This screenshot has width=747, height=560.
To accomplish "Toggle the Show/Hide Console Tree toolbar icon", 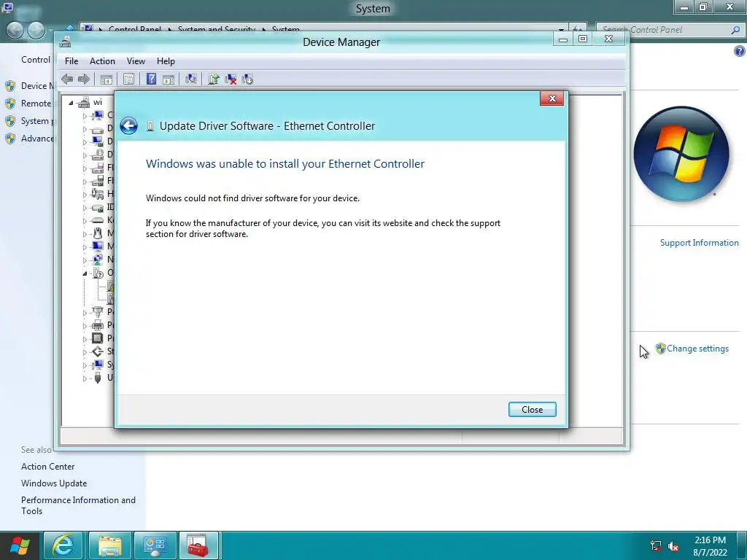I will [107, 79].
